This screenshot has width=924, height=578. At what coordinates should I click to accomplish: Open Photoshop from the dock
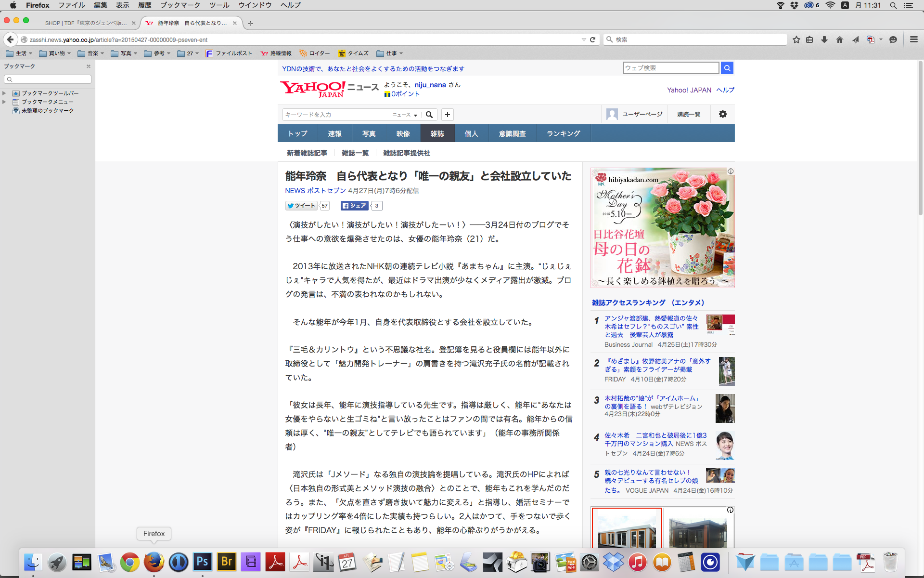(203, 562)
